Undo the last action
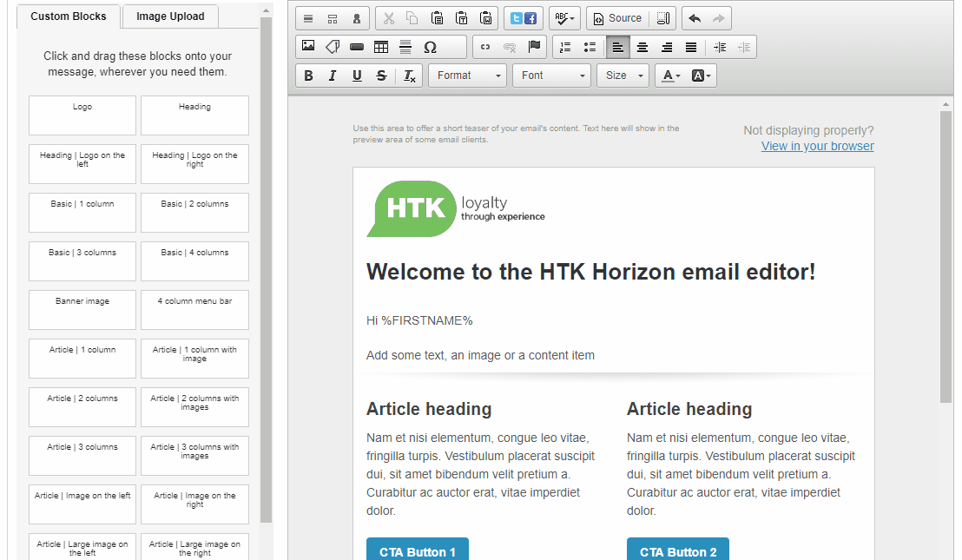The width and height of the screenshot is (962, 560). 694,18
